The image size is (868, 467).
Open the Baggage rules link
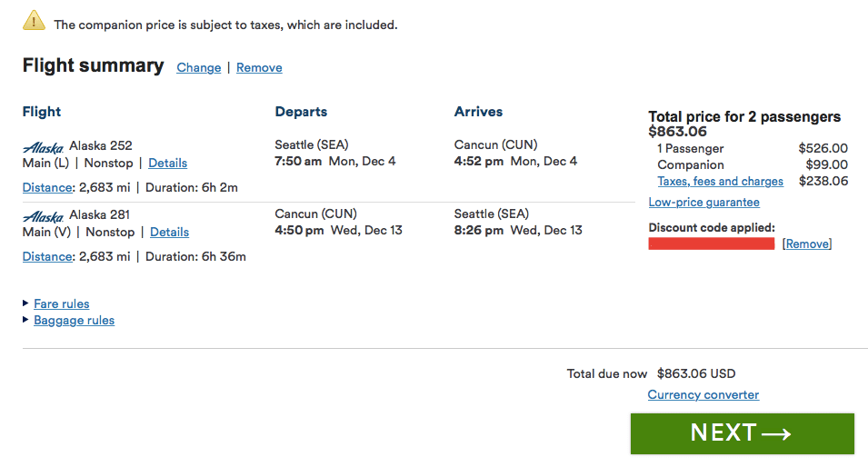[x=74, y=320]
